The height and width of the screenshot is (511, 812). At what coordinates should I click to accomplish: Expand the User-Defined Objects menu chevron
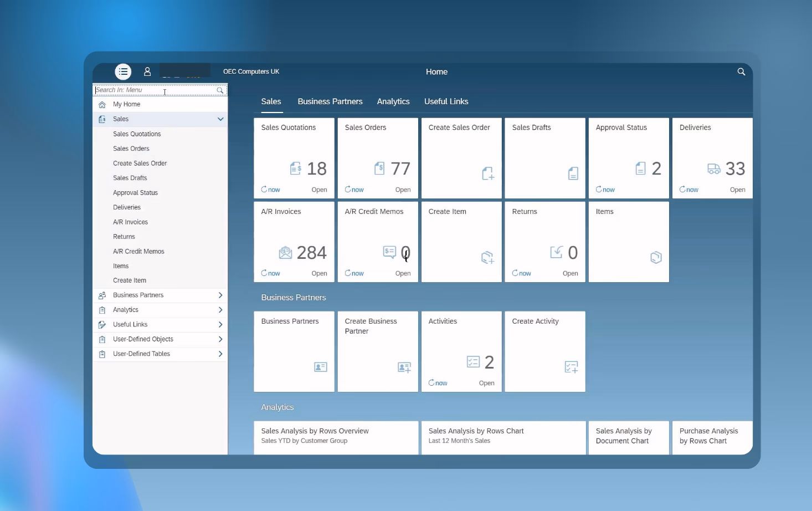point(220,339)
